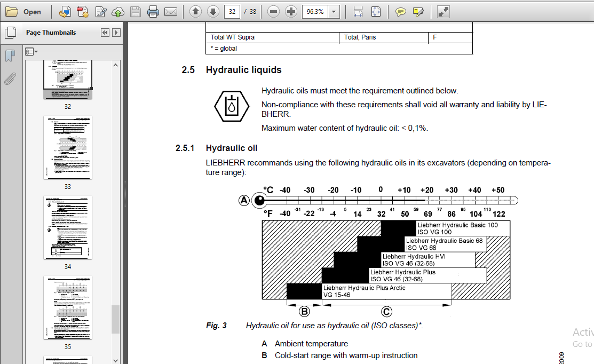The image size is (594, 364).
Task: Click the page number field showing 32
Action: 232,12
